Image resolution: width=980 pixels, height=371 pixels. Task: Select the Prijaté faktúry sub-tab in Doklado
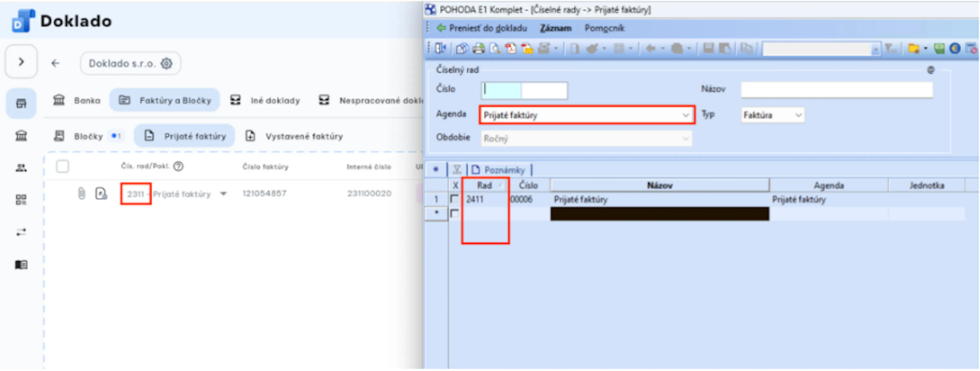[x=185, y=136]
